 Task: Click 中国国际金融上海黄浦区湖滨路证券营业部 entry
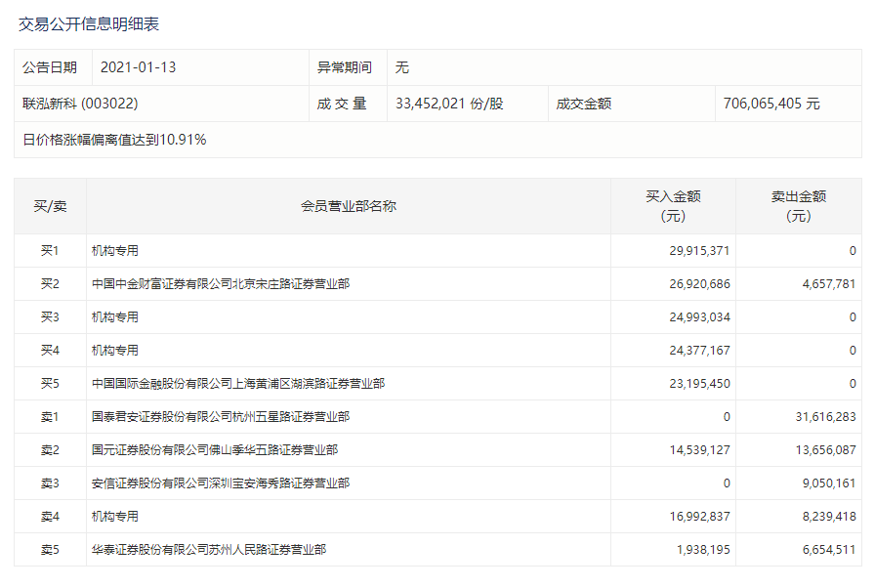point(238,384)
